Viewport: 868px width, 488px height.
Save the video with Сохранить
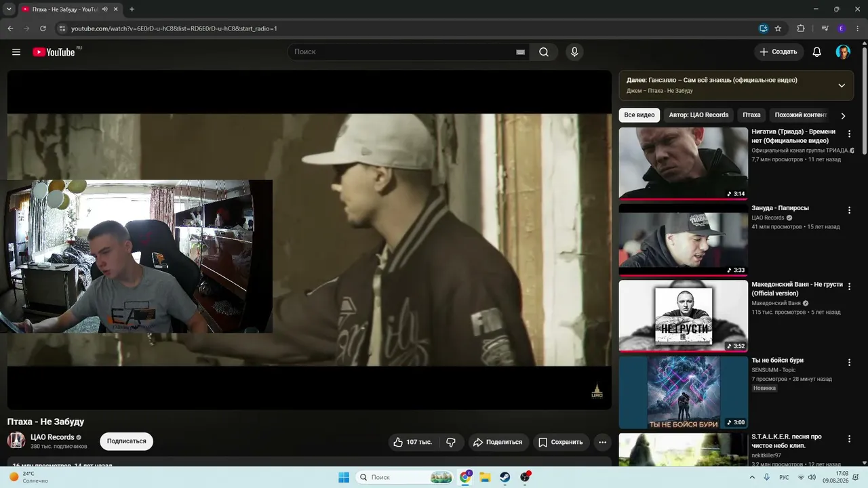point(561,442)
